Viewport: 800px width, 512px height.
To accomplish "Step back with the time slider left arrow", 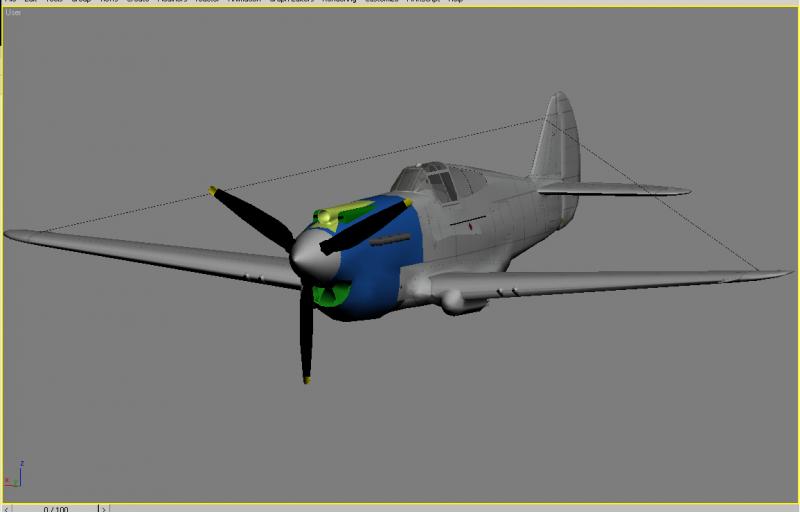I will [7, 508].
